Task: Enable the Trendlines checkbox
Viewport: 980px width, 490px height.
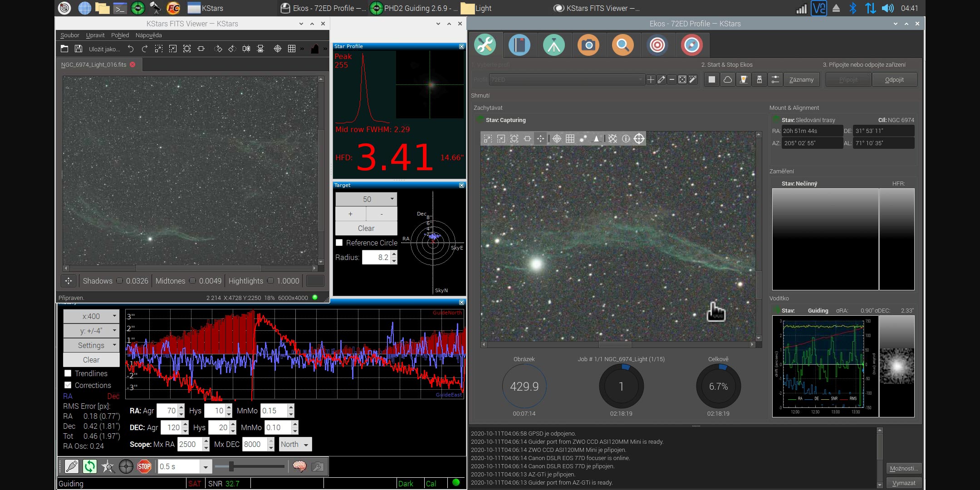Action: [68, 373]
